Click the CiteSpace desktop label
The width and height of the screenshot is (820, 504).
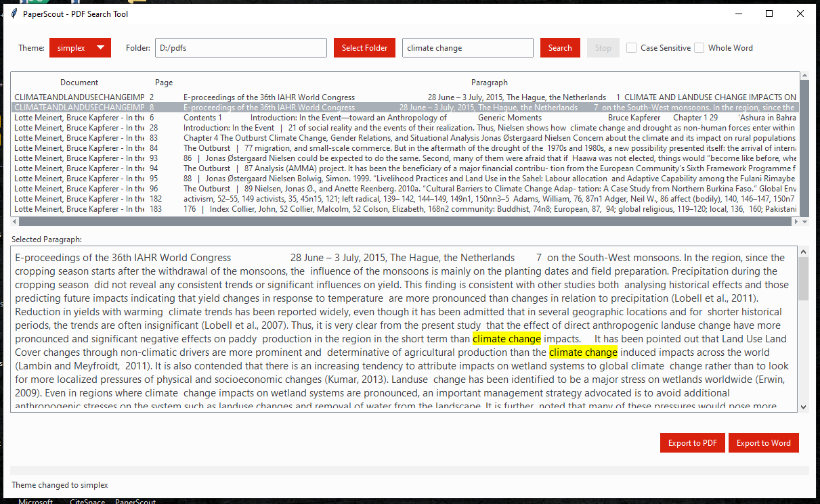87,501
